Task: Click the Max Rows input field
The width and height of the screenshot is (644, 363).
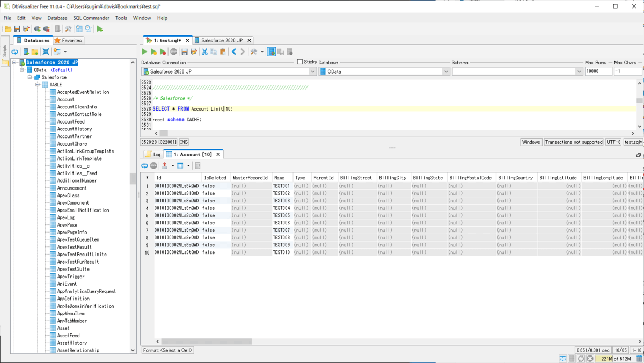Action: pyautogui.click(x=598, y=71)
